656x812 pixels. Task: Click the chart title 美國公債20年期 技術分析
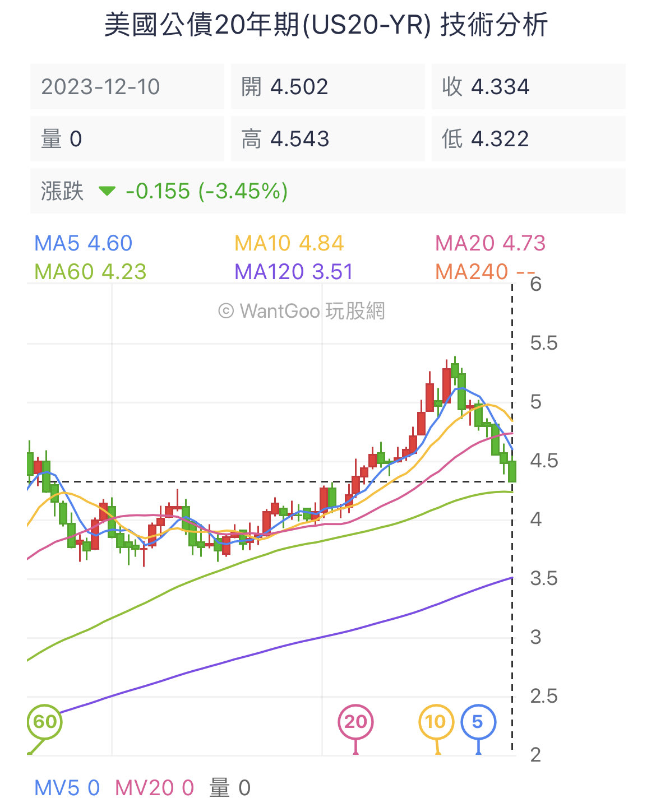coord(326,25)
